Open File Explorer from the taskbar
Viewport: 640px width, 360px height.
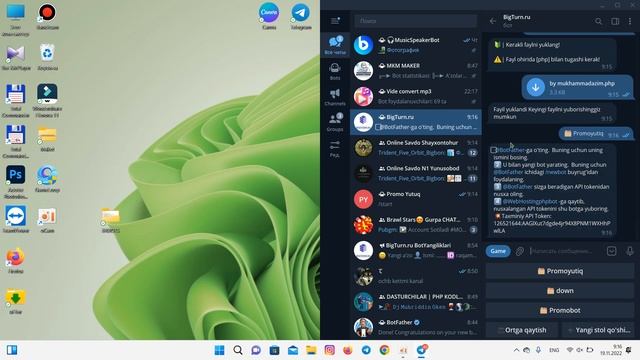[x=311, y=350]
